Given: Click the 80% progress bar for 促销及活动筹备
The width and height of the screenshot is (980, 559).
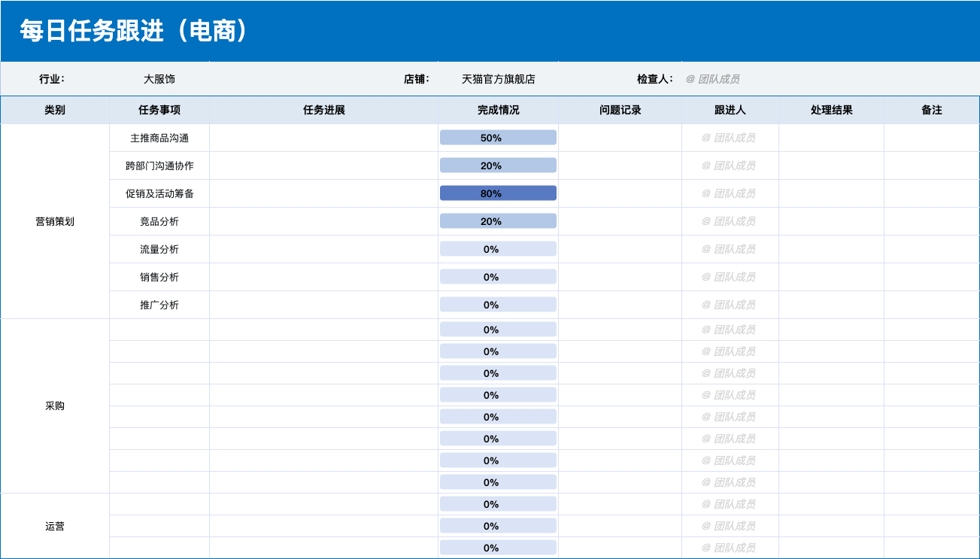Looking at the screenshot, I should click(x=497, y=193).
